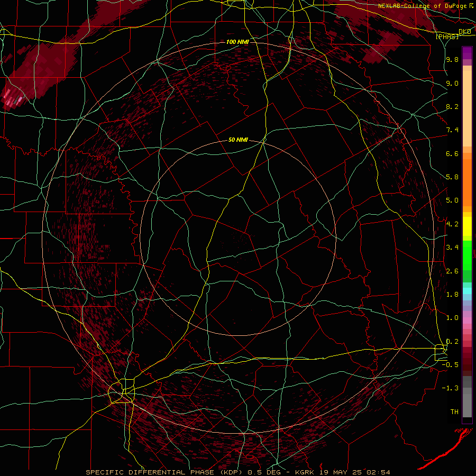
Task: Click the 8.2 scale value
Action: 452,106
